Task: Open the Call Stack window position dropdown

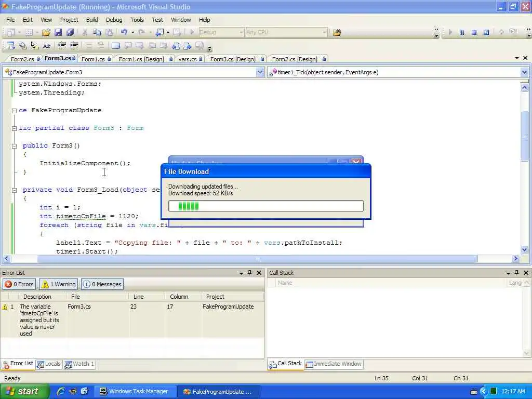Action: tap(508, 273)
